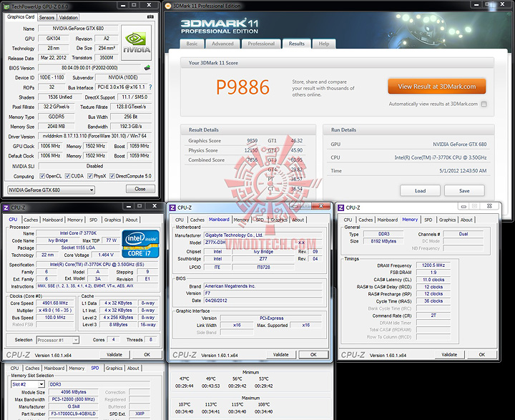Switch to the Validation tab in GPU-Z
Screen dimensions: 515x420
69,17
